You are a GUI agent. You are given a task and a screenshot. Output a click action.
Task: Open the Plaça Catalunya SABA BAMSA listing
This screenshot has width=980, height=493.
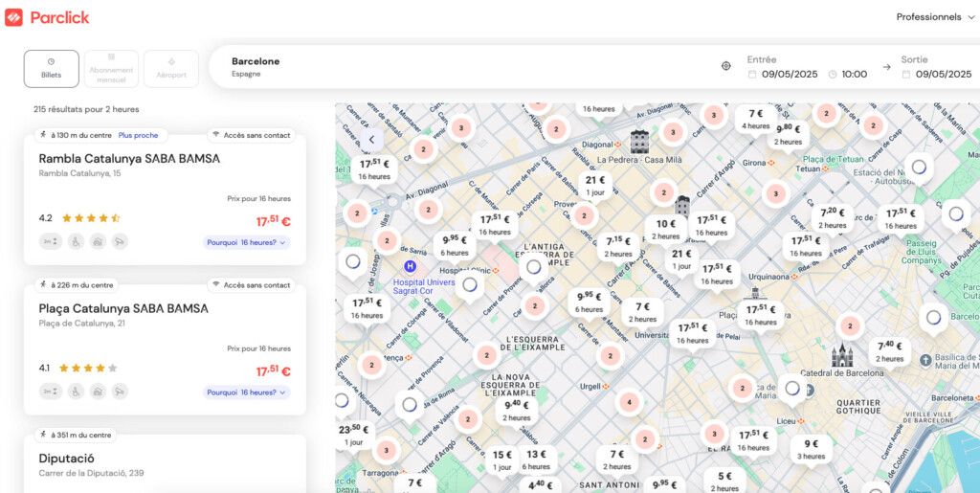[x=123, y=308]
